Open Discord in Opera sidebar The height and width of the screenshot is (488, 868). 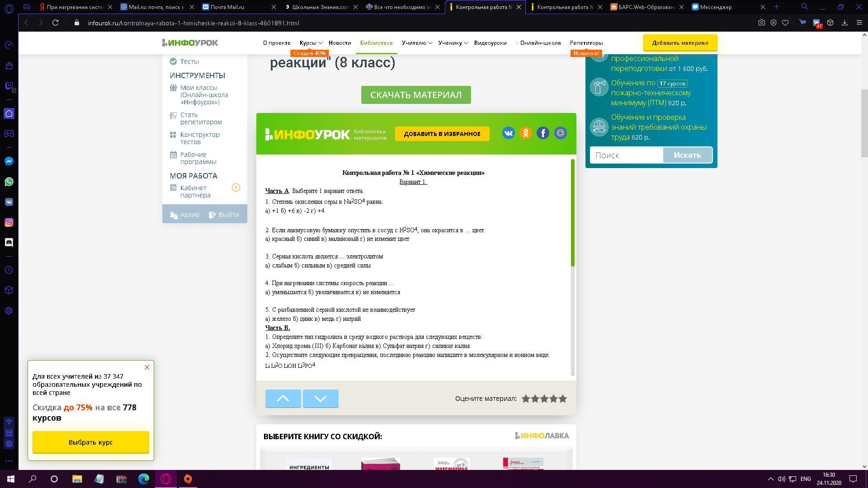pyautogui.click(x=9, y=243)
